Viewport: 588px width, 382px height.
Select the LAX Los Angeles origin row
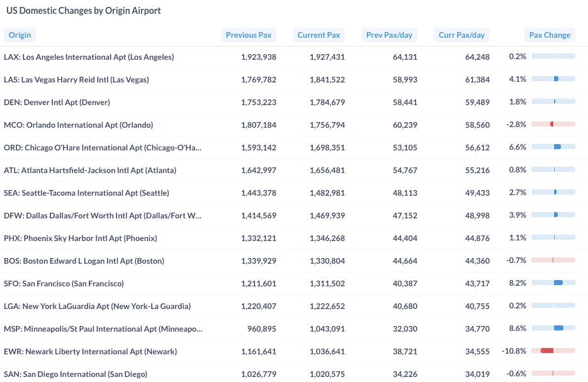click(294, 57)
